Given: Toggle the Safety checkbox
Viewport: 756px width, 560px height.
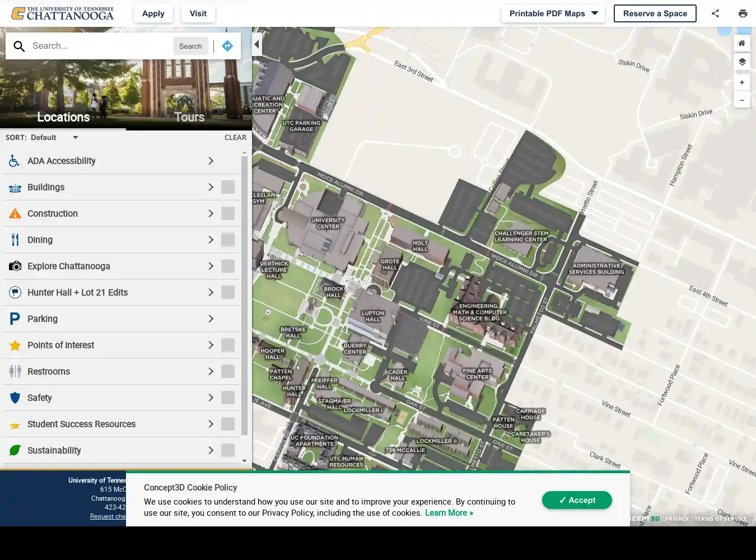Looking at the screenshot, I should click(228, 398).
